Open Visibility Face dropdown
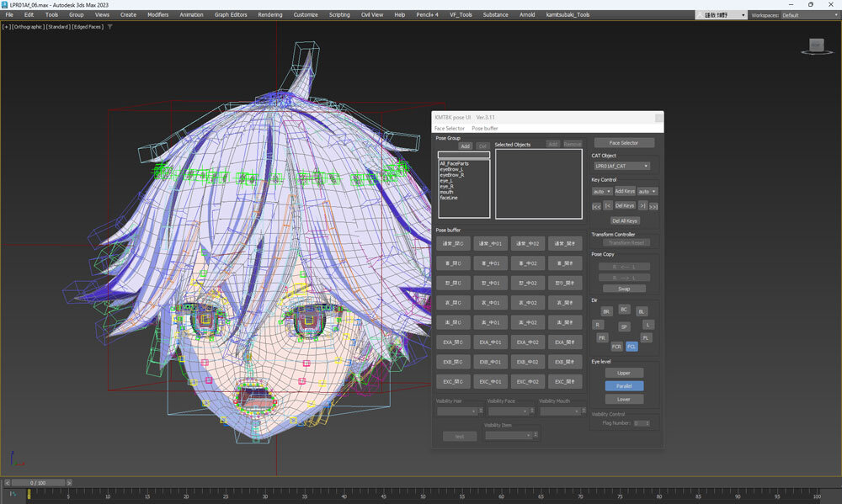 509,411
